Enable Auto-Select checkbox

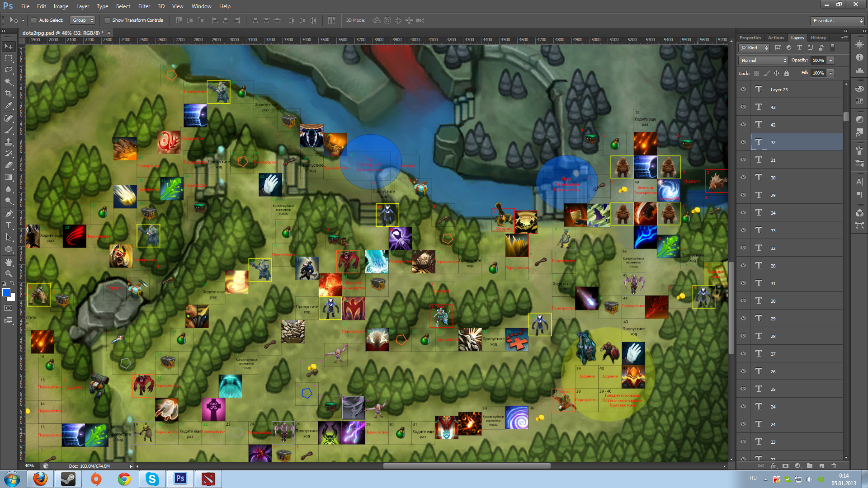pyautogui.click(x=33, y=20)
